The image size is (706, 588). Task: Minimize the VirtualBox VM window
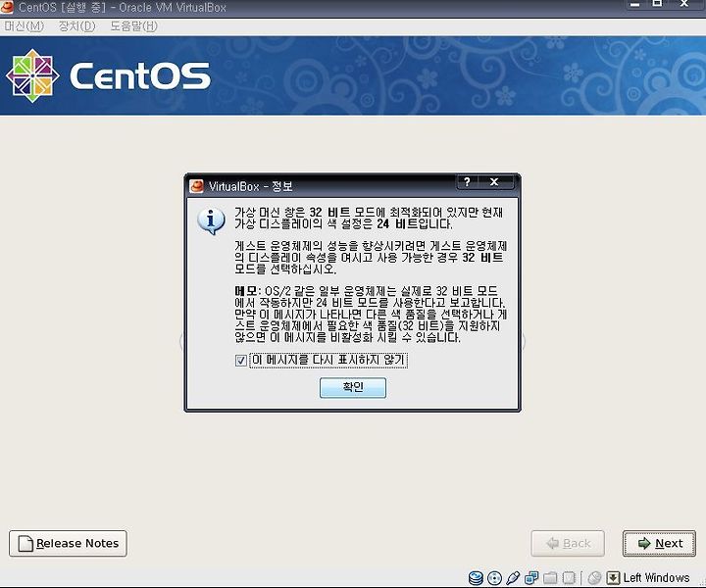point(635,4)
